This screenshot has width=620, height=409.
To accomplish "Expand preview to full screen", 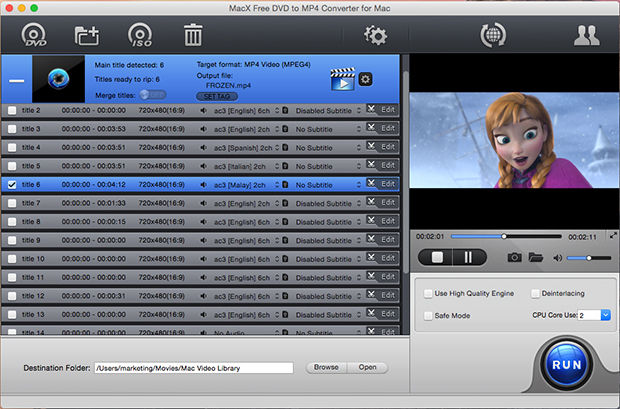I will [613, 236].
